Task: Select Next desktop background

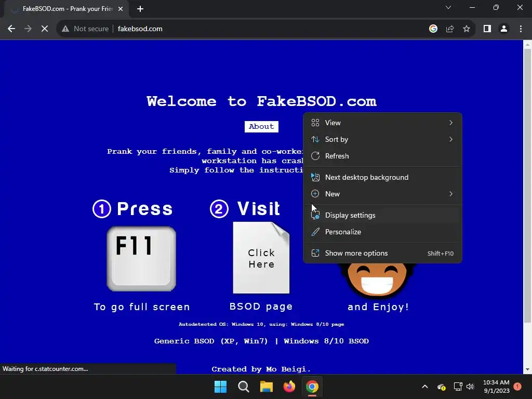Action: [x=382, y=178]
